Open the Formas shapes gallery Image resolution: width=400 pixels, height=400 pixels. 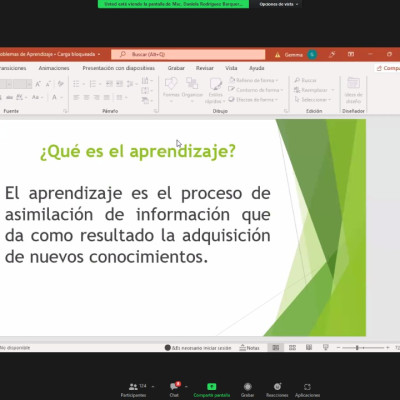click(171, 90)
